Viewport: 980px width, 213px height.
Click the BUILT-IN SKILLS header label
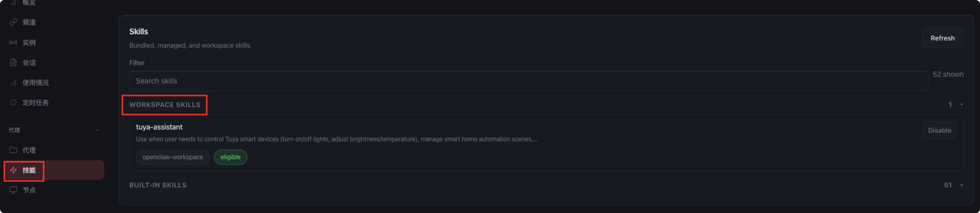tap(158, 185)
